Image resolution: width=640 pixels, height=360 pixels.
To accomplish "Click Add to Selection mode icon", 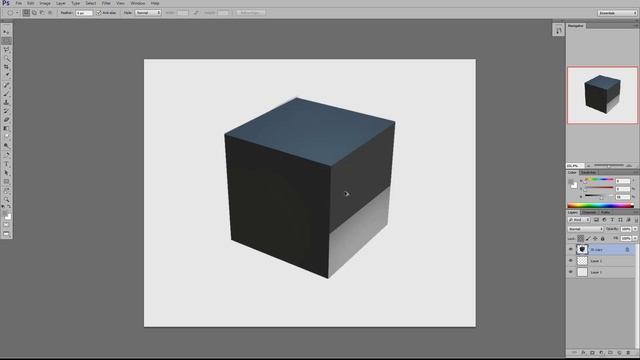I will (34, 13).
